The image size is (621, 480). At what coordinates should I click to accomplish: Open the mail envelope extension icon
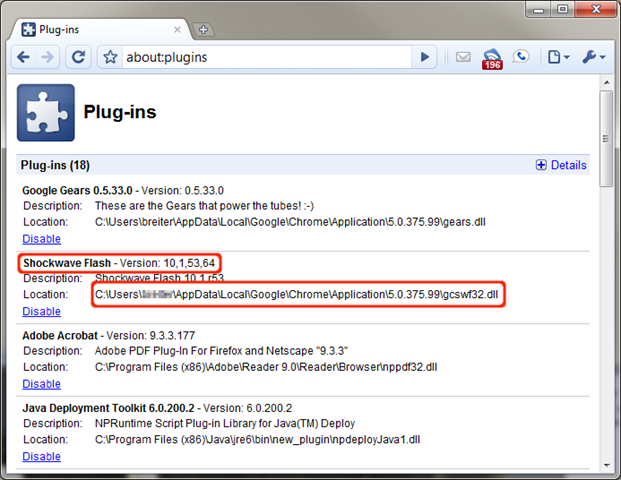tap(463, 57)
